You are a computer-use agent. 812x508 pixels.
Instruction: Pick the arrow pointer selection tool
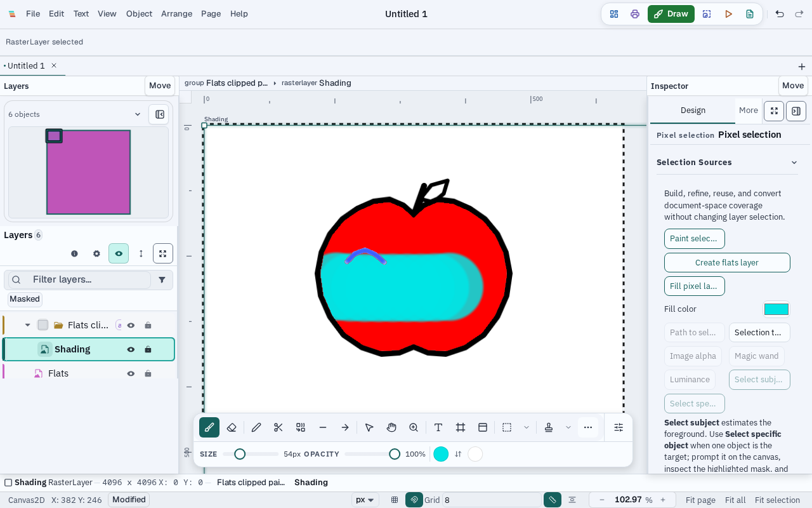click(369, 427)
